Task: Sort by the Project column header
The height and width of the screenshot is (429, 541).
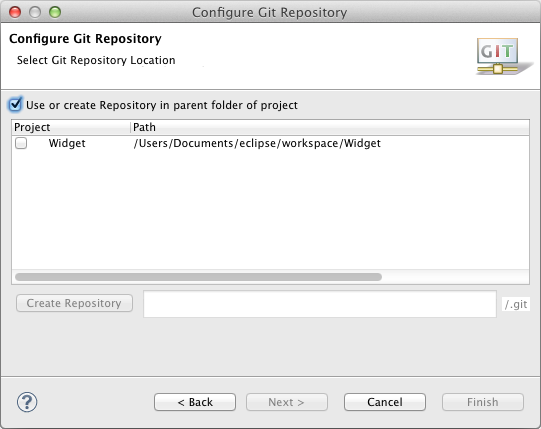Action: (71, 127)
